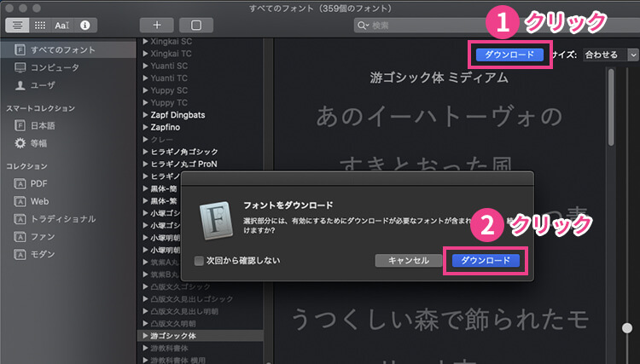Click the font size slider on right edge

[x=627, y=327]
